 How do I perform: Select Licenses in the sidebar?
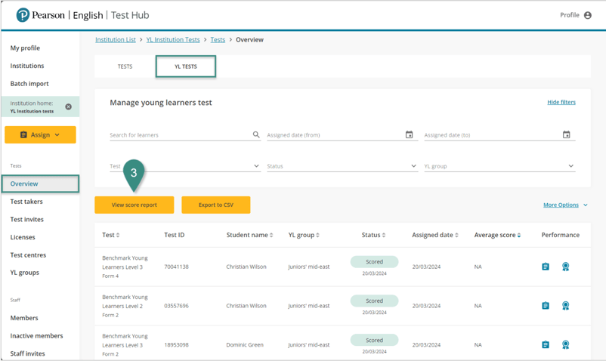(23, 237)
